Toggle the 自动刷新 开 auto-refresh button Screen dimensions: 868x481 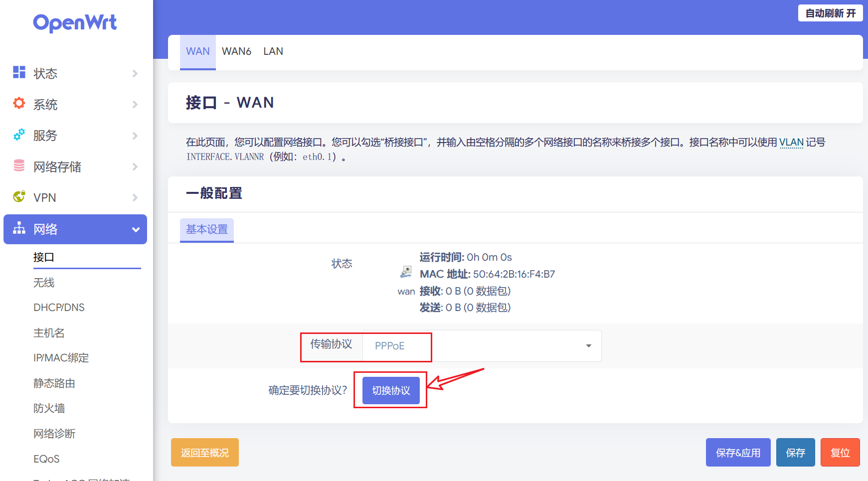coord(830,13)
